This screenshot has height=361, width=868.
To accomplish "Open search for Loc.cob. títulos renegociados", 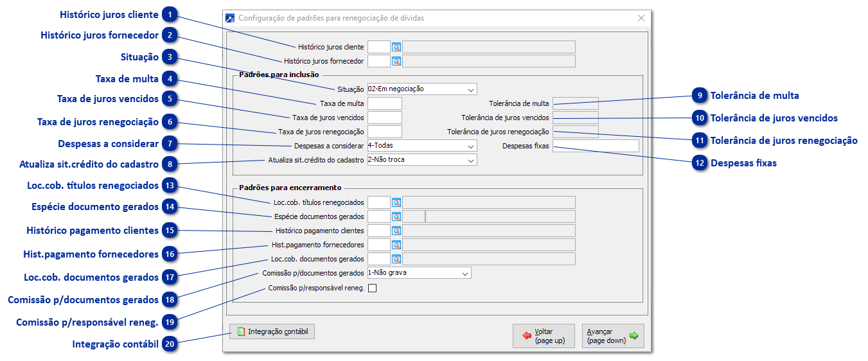I will (x=396, y=202).
